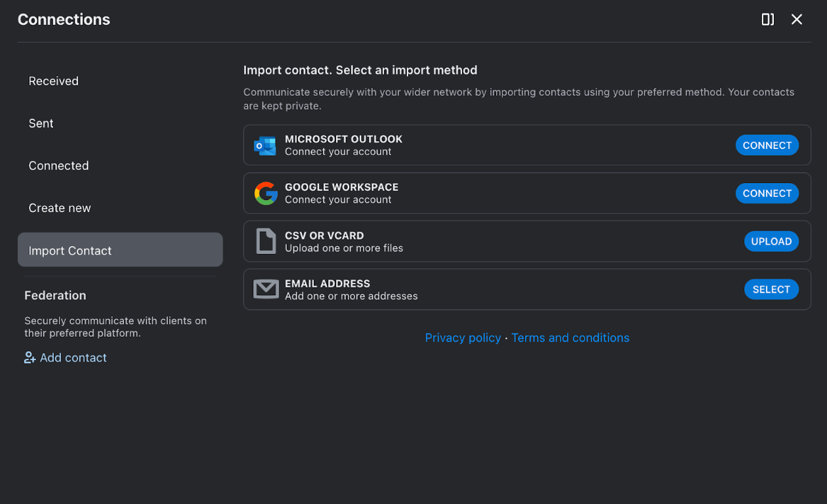
Task: Upload CSV or vCard files
Action: point(771,241)
